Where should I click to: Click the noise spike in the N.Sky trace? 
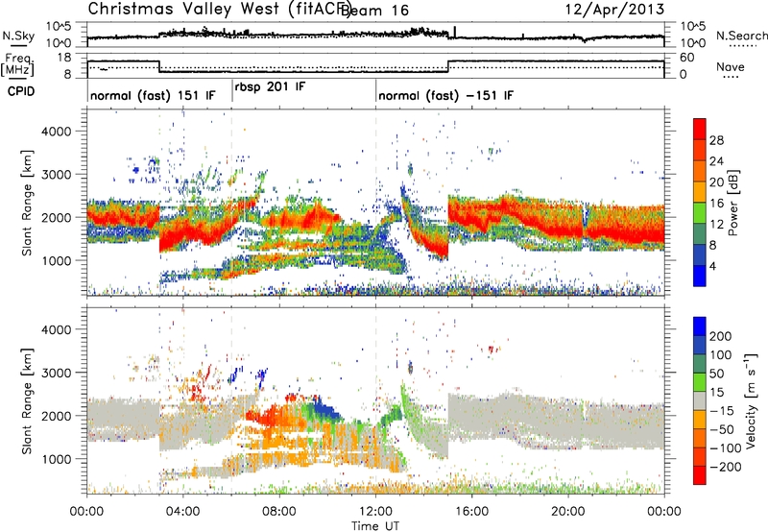click(x=455, y=32)
